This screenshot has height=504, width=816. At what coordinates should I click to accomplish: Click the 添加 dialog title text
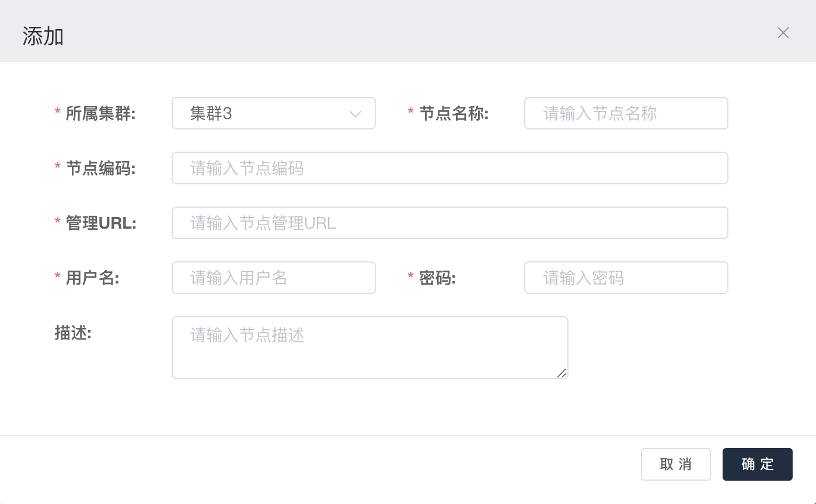click(x=43, y=36)
